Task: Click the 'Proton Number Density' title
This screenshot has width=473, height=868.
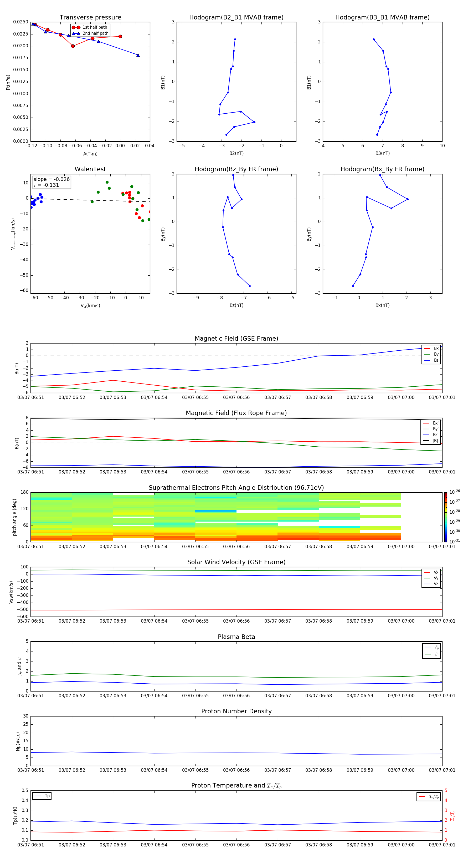Action: [x=236, y=711]
